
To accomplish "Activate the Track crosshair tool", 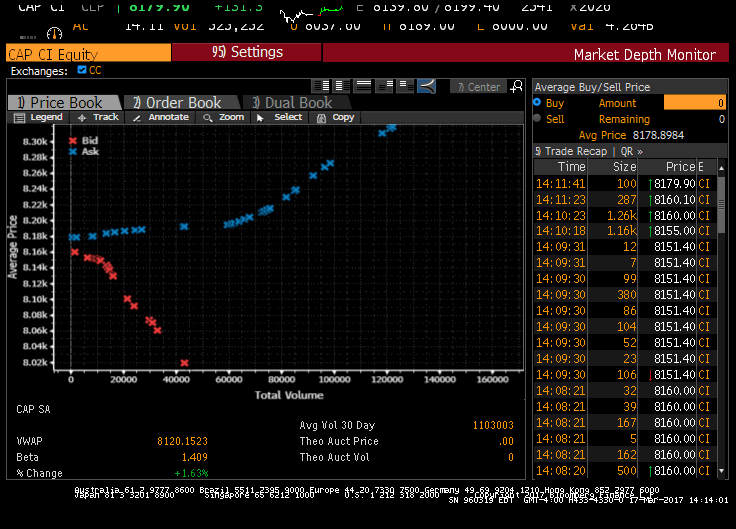I will pos(98,117).
